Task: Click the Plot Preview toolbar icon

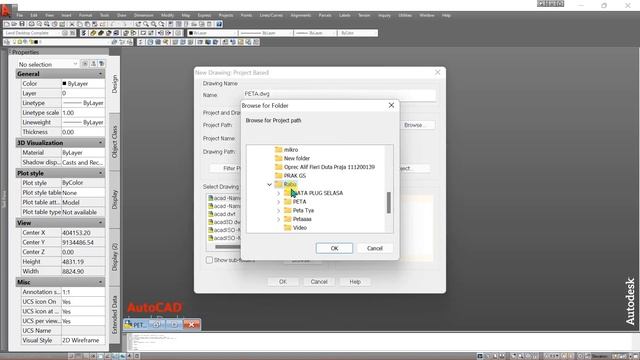Action: 39,24
